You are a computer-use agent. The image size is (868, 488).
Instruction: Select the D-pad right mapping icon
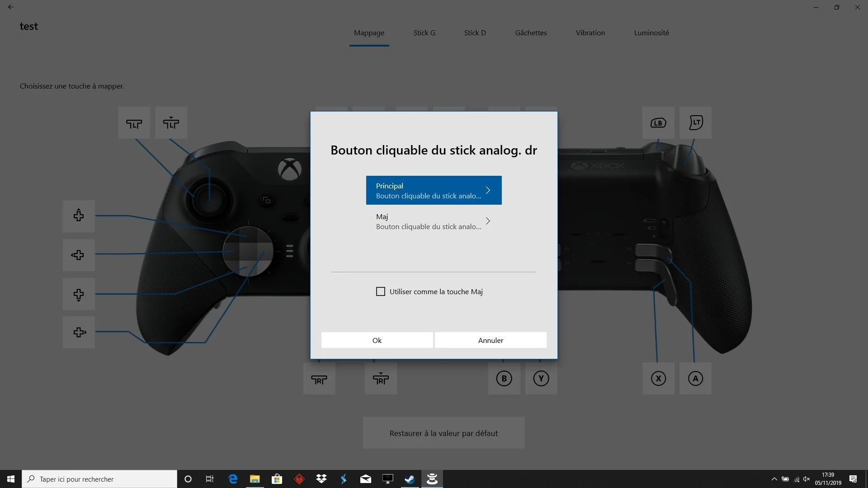pyautogui.click(x=78, y=333)
